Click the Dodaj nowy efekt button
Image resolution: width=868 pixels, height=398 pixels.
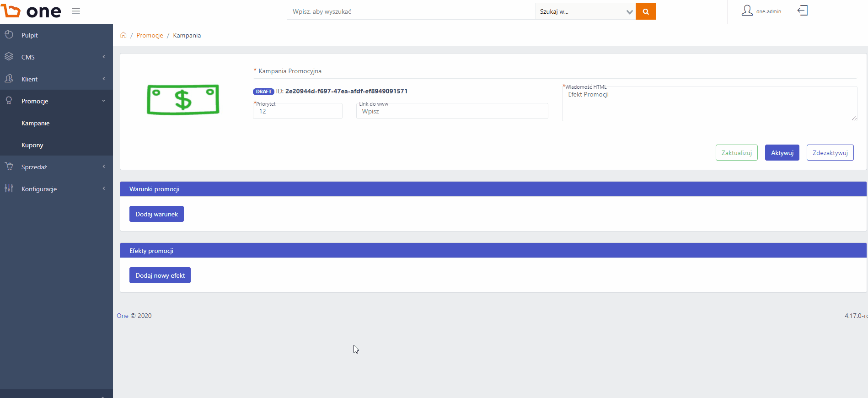160,275
